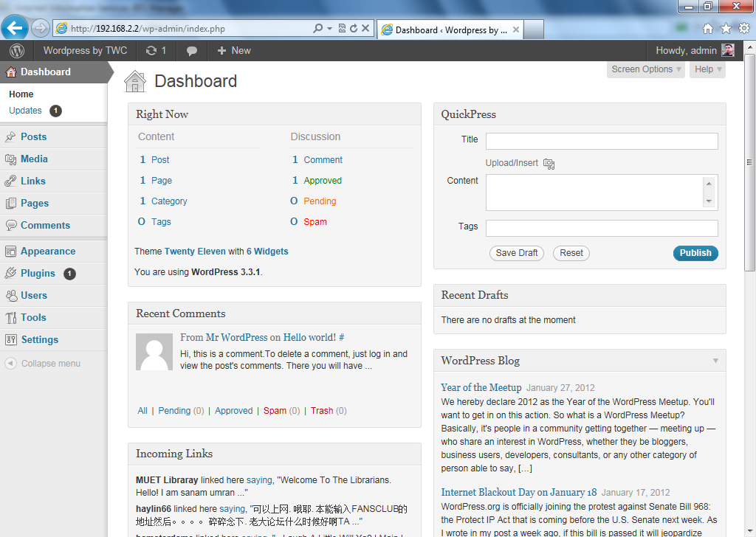Image resolution: width=756 pixels, height=537 pixels.
Task: Close the Dashboard browser tab
Action: point(516,30)
